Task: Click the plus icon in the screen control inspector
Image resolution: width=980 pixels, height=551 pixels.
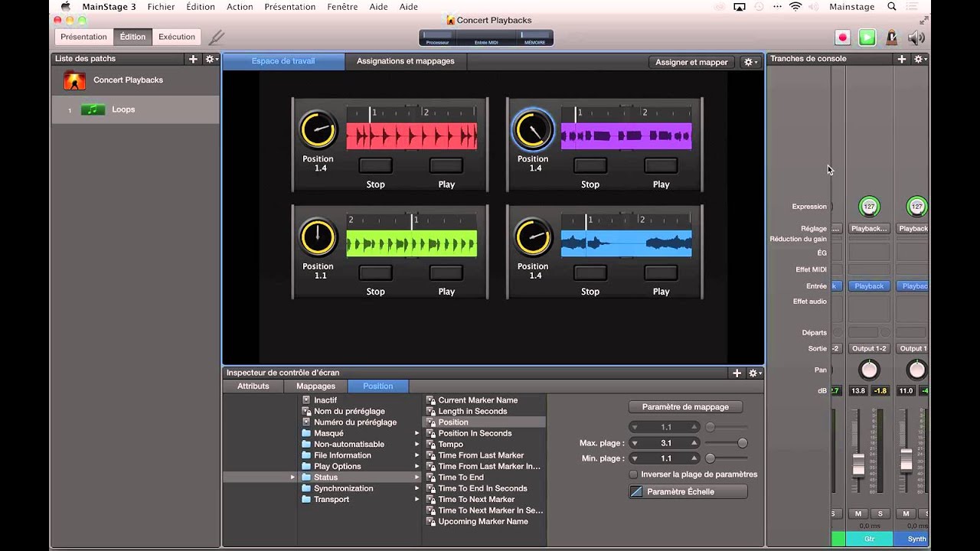Action: pos(737,373)
